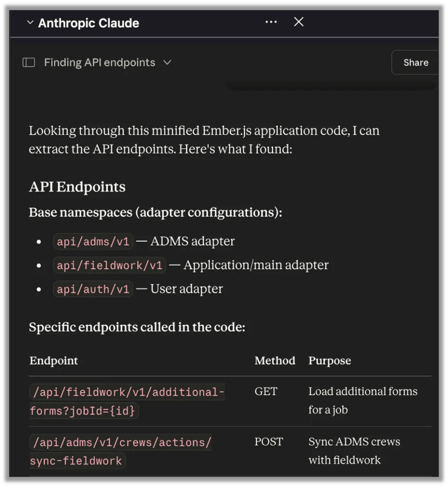Click the 'Application/main adapter' description text
The width and height of the screenshot is (448, 487).
256,265
